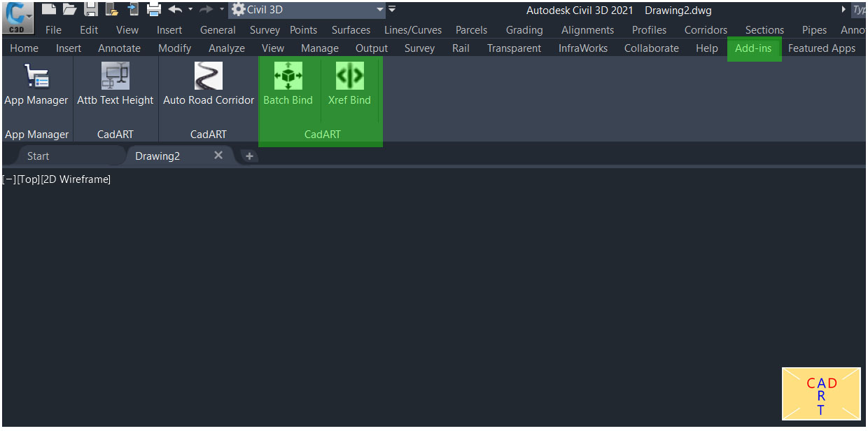Click the [-] viewport controls label
Viewport: 868px width, 431px height.
click(x=9, y=179)
